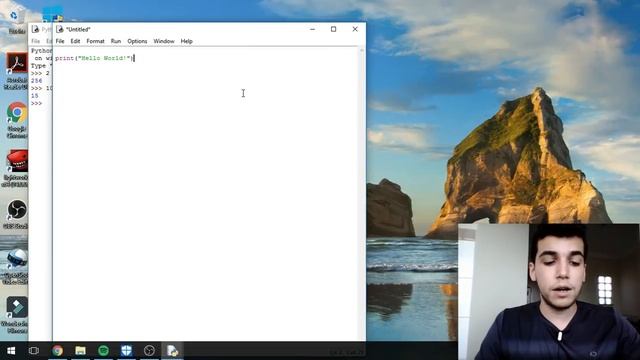Open the Edit menu in Untitled editor

pyautogui.click(x=75, y=41)
